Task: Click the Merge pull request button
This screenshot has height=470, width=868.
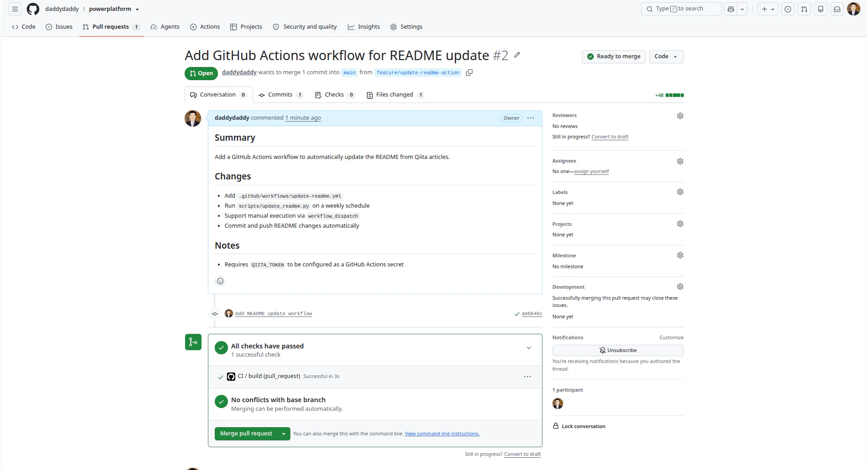Action: click(x=246, y=434)
